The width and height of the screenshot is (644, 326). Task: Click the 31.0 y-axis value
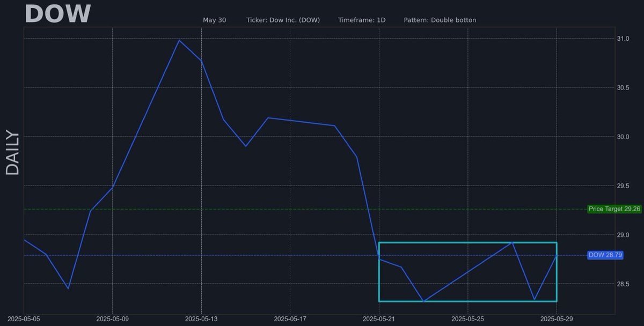click(x=623, y=39)
